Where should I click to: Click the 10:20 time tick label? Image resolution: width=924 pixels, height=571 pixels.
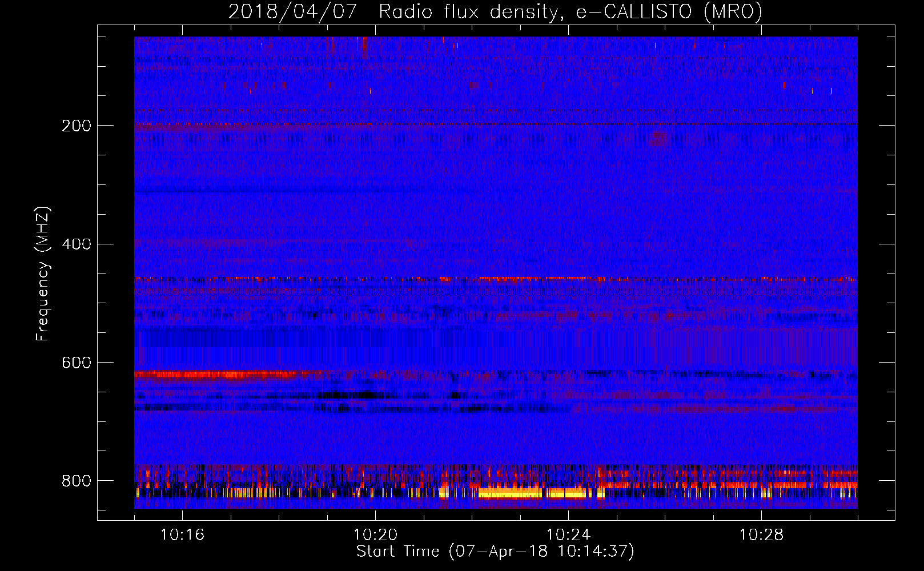pyautogui.click(x=375, y=535)
